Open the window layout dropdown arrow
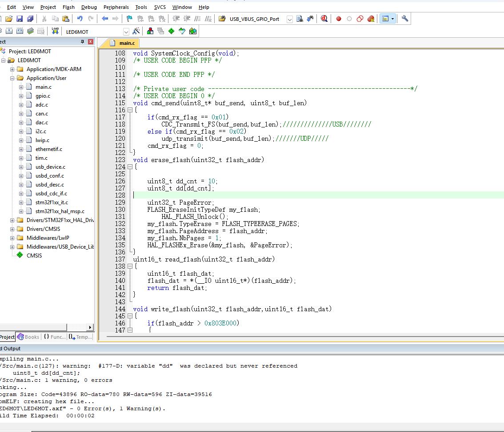The height and width of the screenshot is (432, 504). pos(392,19)
